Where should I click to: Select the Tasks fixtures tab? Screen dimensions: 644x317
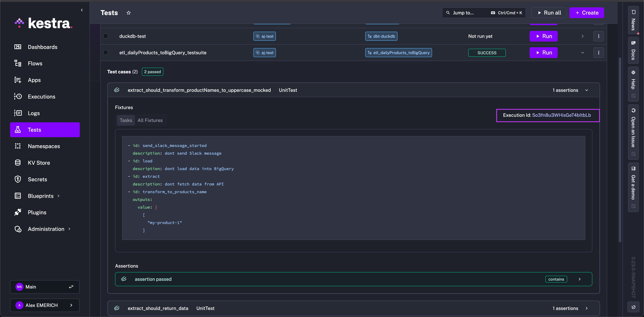click(x=126, y=120)
